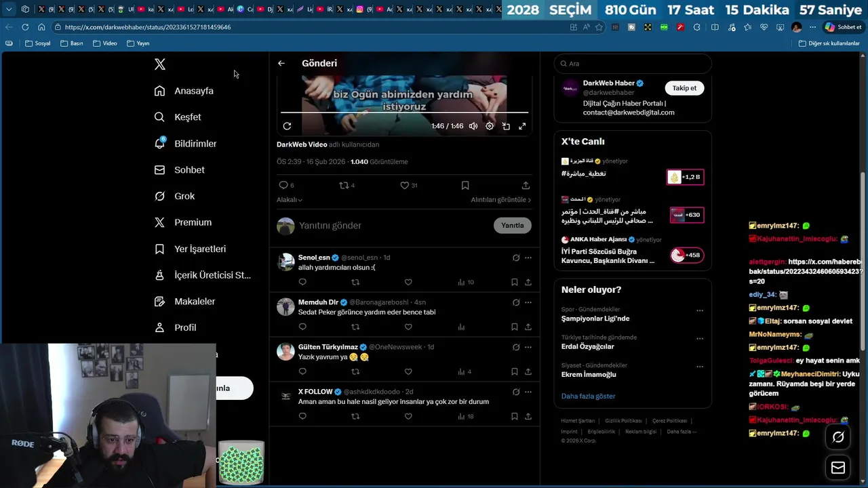Open Yayın bookmarks folder

[138, 43]
